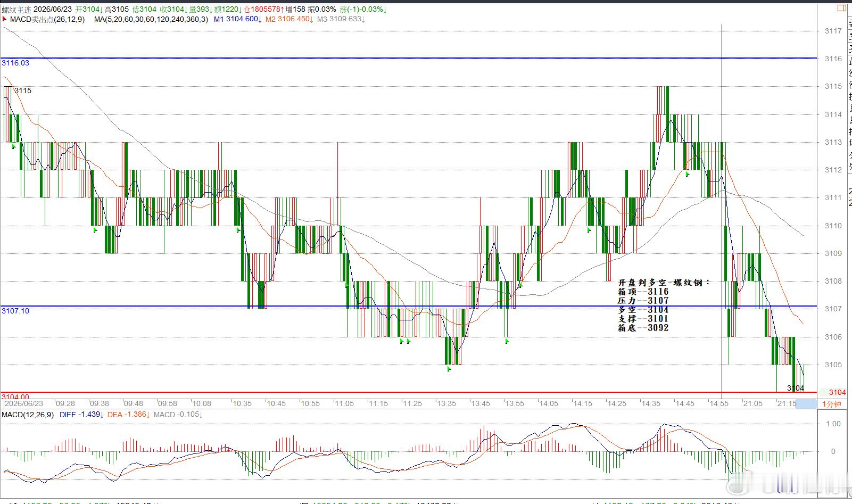Open the 1分钟 period selector
The height and width of the screenshot is (504, 852).
click(832, 404)
